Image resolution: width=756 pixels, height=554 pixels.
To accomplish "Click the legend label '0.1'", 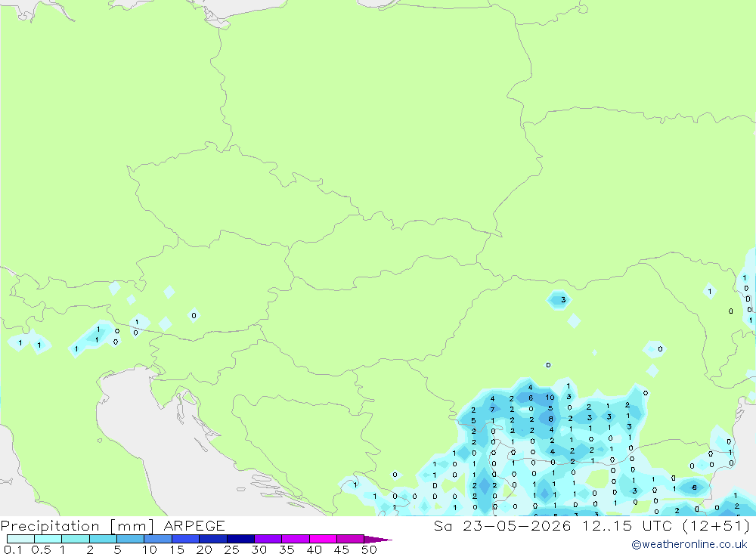I will click(x=13, y=549).
